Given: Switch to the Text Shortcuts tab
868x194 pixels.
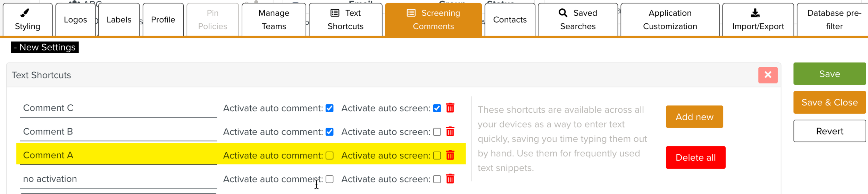Looking at the screenshot, I should [345, 20].
